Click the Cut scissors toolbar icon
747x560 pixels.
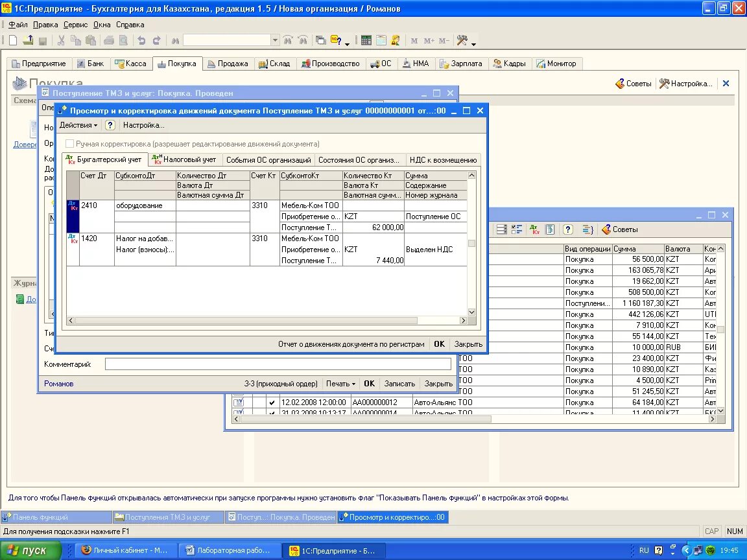pyautogui.click(x=61, y=40)
